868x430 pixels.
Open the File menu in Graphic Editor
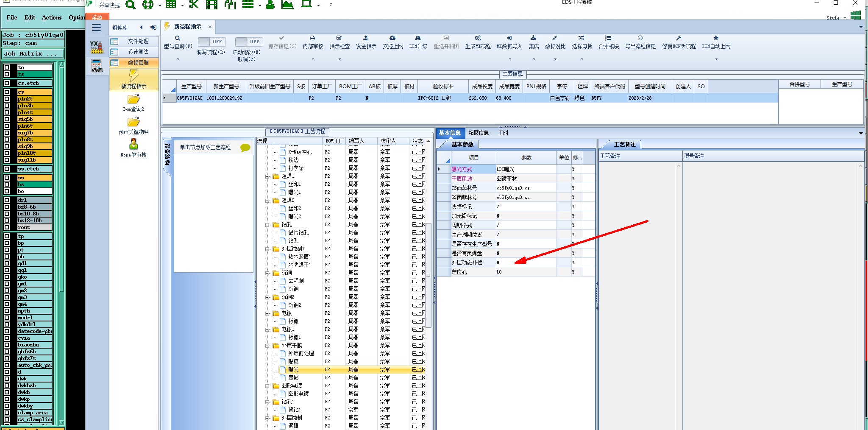[x=12, y=17]
